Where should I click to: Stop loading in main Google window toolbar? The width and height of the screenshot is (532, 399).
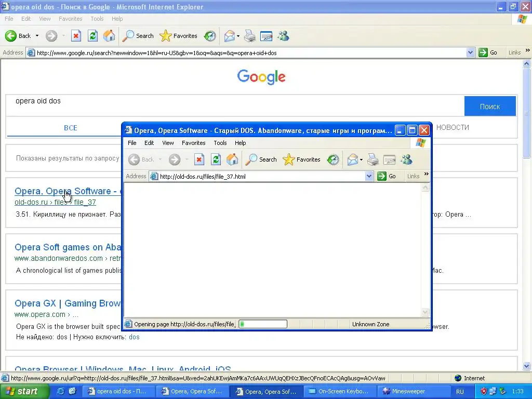[x=76, y=36]
